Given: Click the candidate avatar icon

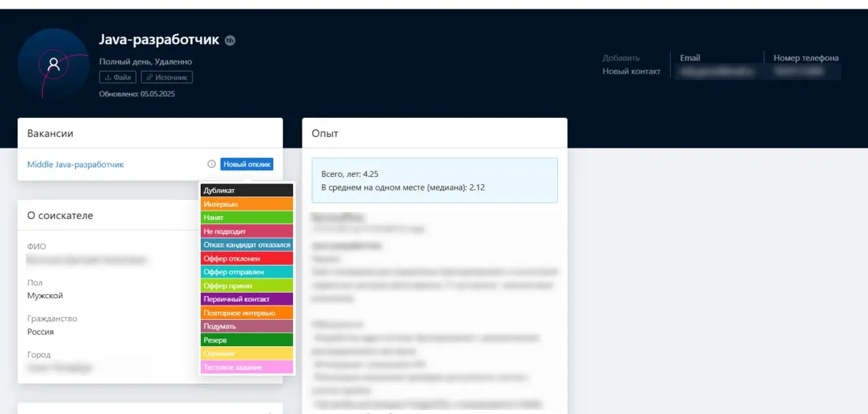Looking at the screenshot, I should [54, 64].
